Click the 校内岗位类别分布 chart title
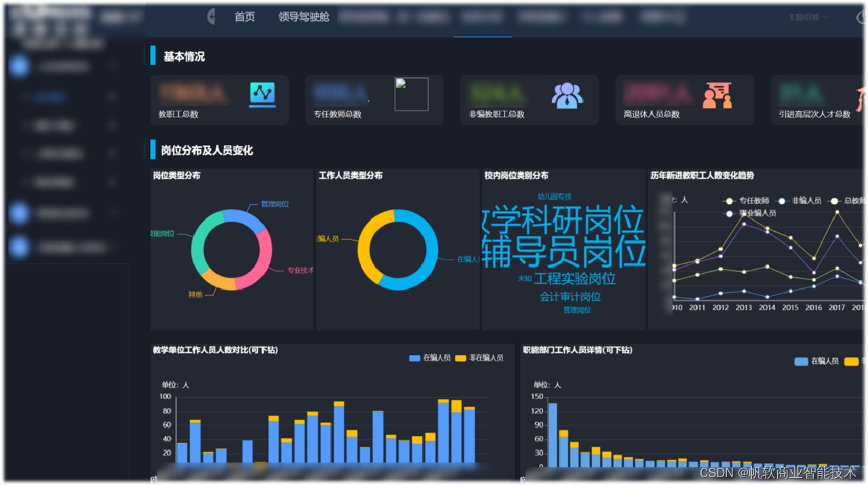The width and height of the screenshot is (868, 486). coord(516,176)
